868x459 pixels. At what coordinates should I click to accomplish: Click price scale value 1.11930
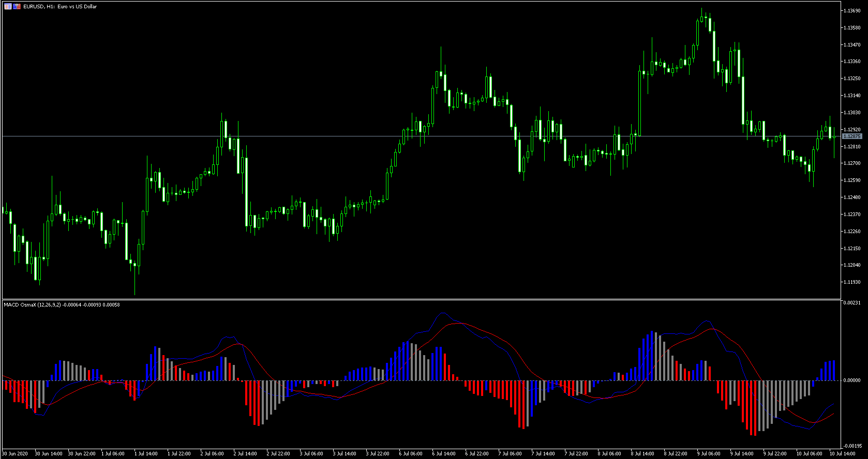point(851,282)
